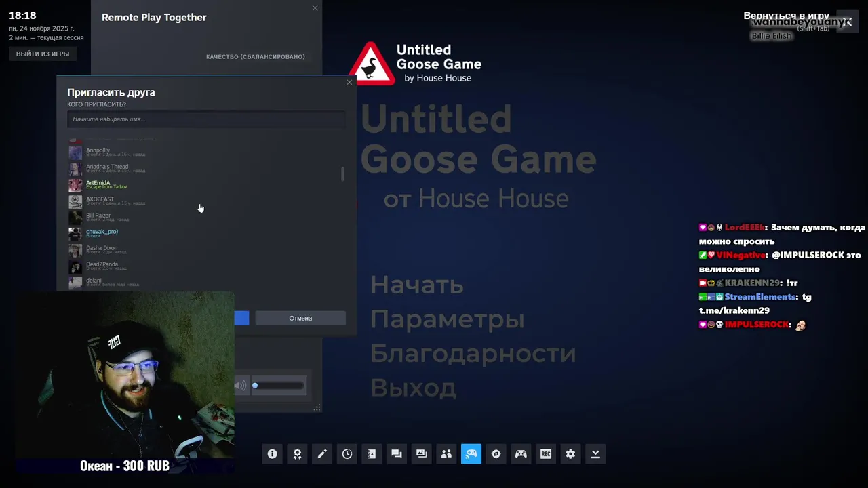The image size is (868, 488).
Task: Select Благодарности in game menu
Action: 473,354
